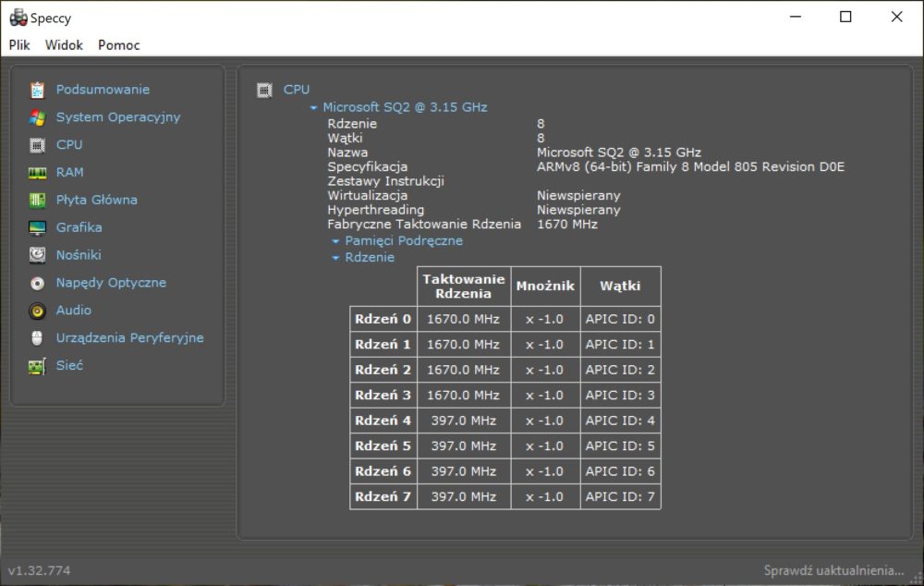Click the ARMv8 (64-bit) specification value
The height and width of the screenshot is (586, 924).
[x=690, y=167]
